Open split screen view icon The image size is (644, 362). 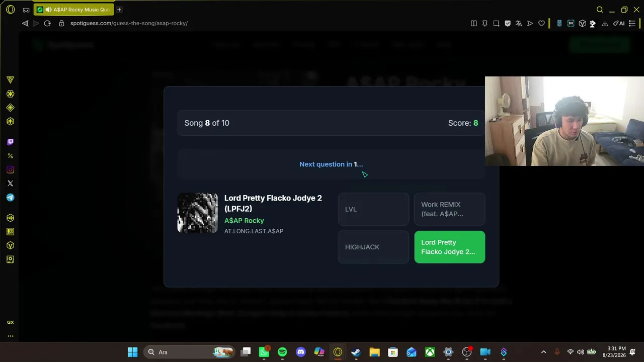pos(473,23)
